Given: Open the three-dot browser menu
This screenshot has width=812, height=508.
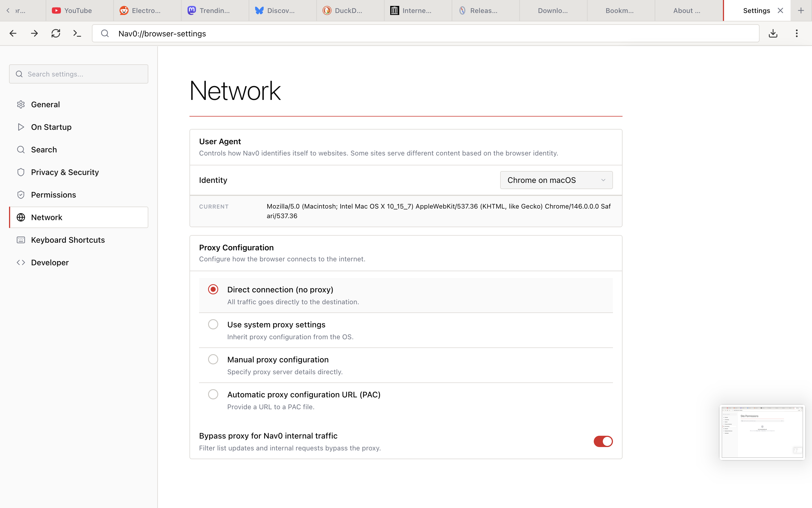Looking at the screenshot, I should (796, 33).
